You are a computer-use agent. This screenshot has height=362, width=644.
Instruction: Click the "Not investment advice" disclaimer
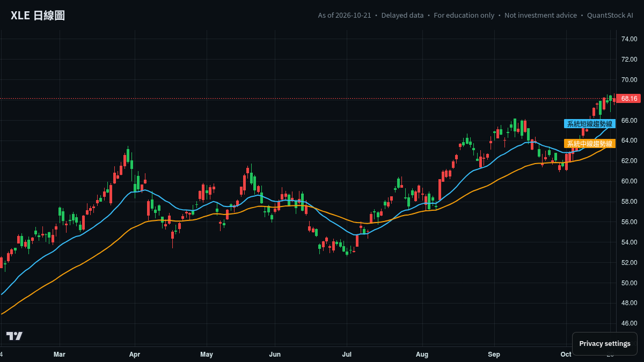[x=540, y=16]
